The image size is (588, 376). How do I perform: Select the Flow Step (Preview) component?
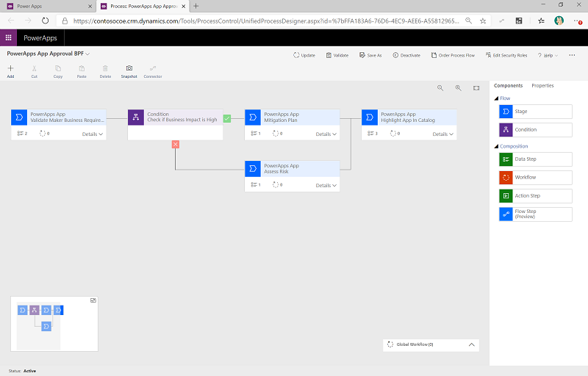coord(536,214)
